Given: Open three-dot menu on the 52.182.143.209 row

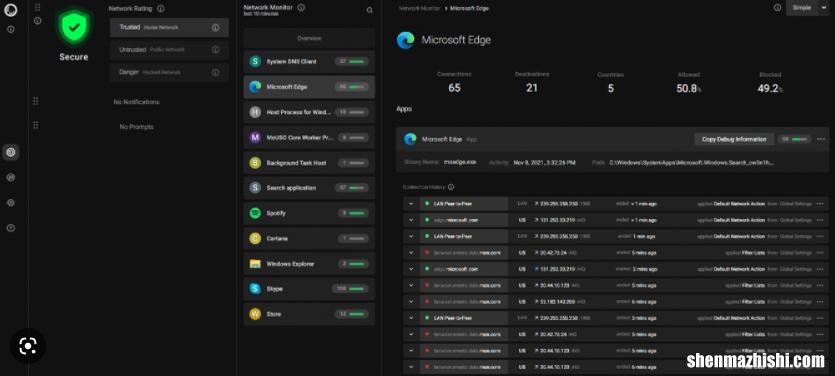Looking at the screenshot, I should 819,301.
